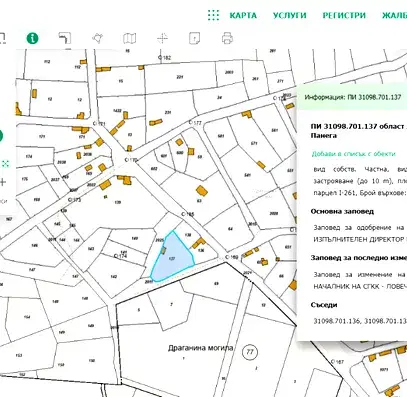Open the folded map layers icon

pyautogui.click(x=129, y=38)
